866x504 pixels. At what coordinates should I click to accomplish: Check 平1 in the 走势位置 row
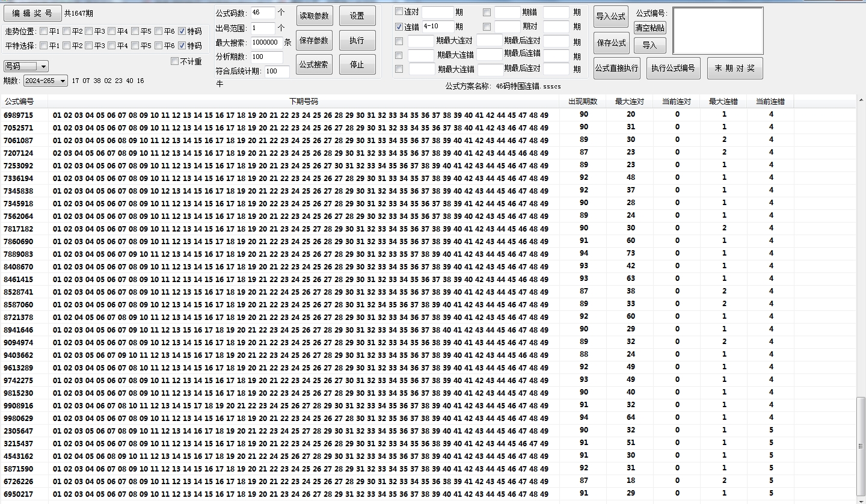coord(44,31)
